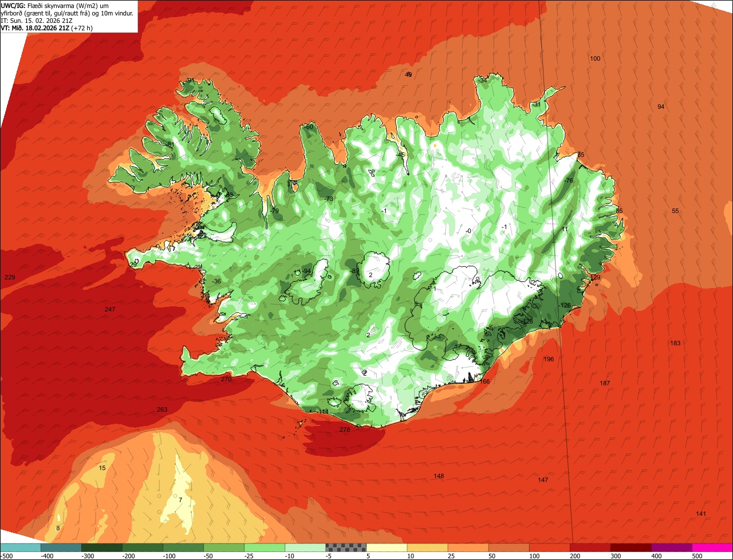Click the subtitle line starting 'yfirborð (grænt til'

point(67,13)
